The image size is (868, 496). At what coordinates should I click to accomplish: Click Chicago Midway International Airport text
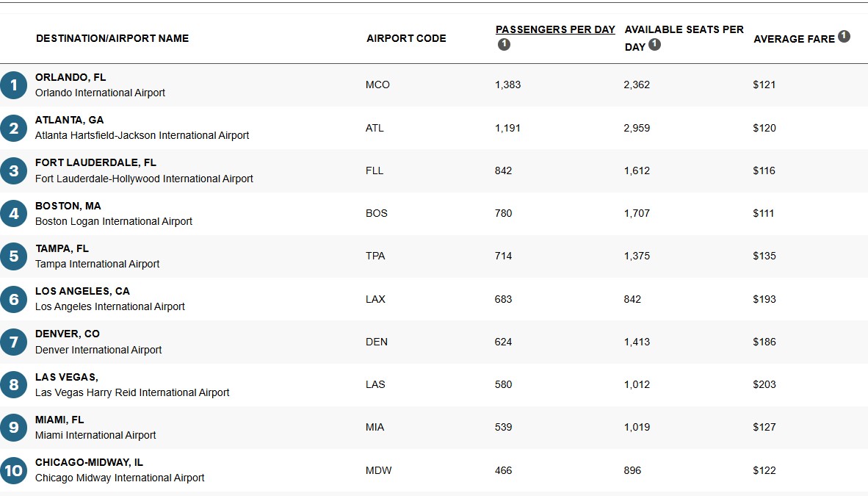120,478
